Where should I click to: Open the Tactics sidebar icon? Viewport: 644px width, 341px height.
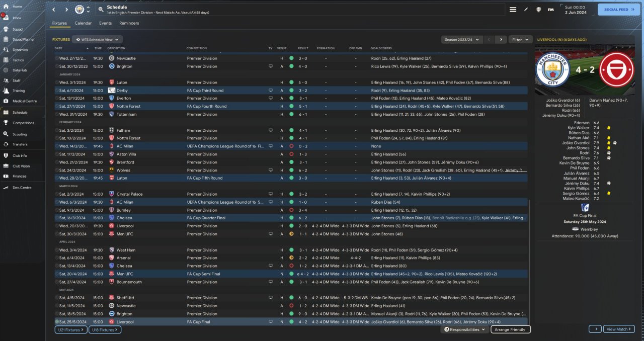point(7,60)
